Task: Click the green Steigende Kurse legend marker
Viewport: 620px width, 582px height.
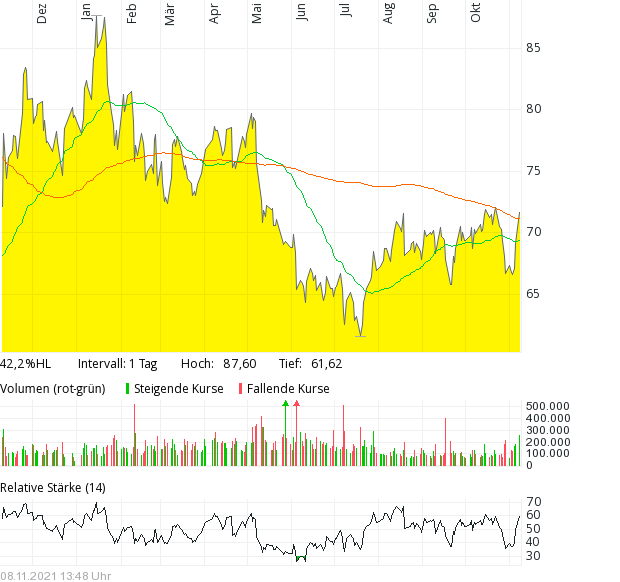Action: (128, 388)
